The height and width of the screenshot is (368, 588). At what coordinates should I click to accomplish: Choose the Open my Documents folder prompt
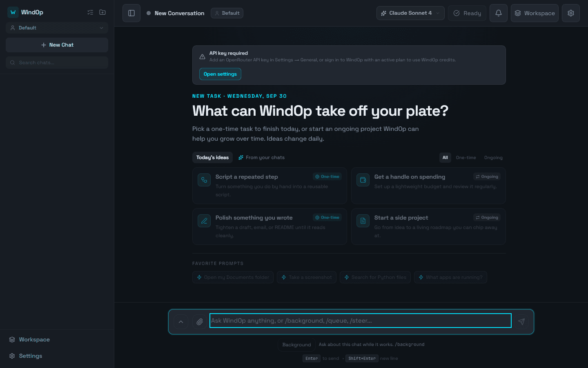[x=233, y=277]
